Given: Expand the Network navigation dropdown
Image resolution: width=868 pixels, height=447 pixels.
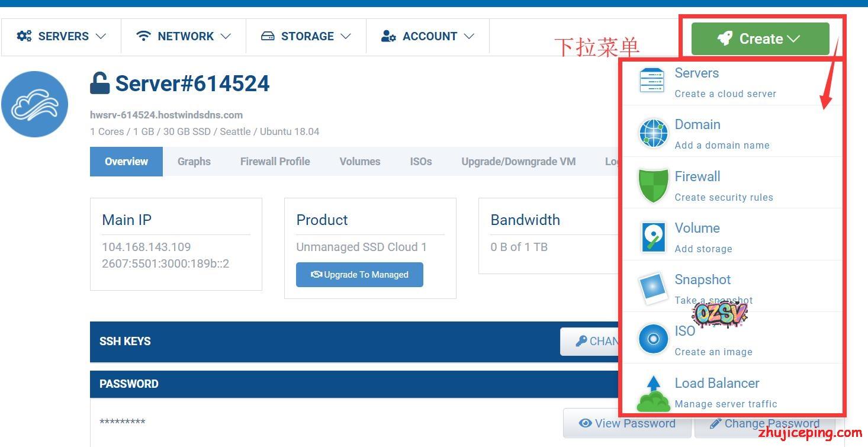Looking at the screenshot, I should (x=184, y=36).
